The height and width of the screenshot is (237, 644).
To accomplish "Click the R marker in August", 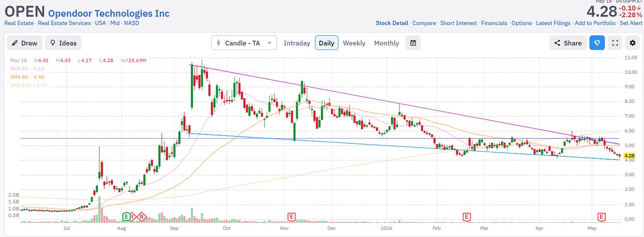I will 142,217.
